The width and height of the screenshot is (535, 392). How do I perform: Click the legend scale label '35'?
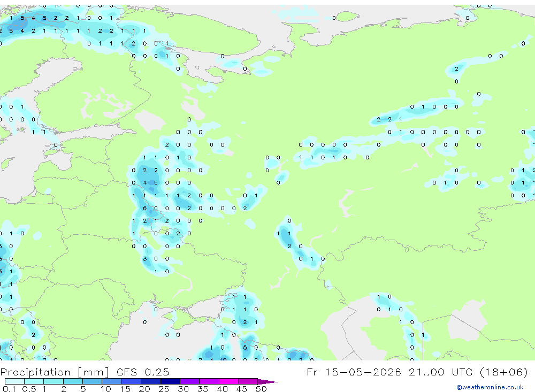tap(203, 389)
